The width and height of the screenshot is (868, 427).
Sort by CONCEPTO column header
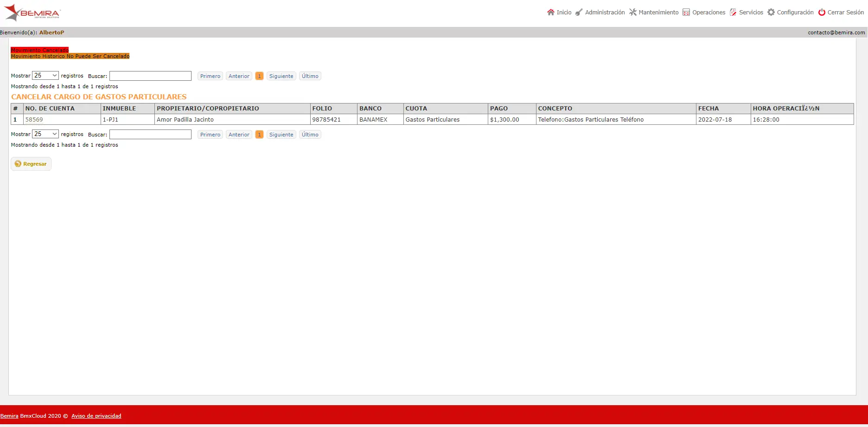(x=616, y=109)
